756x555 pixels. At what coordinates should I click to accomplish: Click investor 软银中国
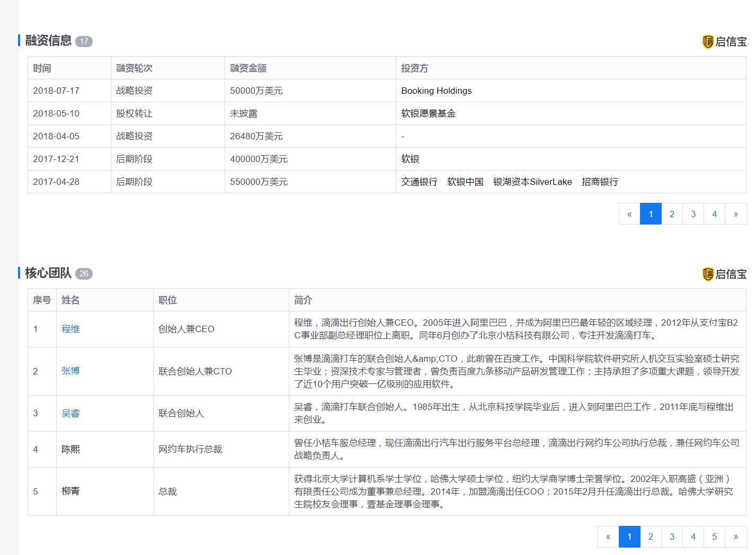pos(465,182)
